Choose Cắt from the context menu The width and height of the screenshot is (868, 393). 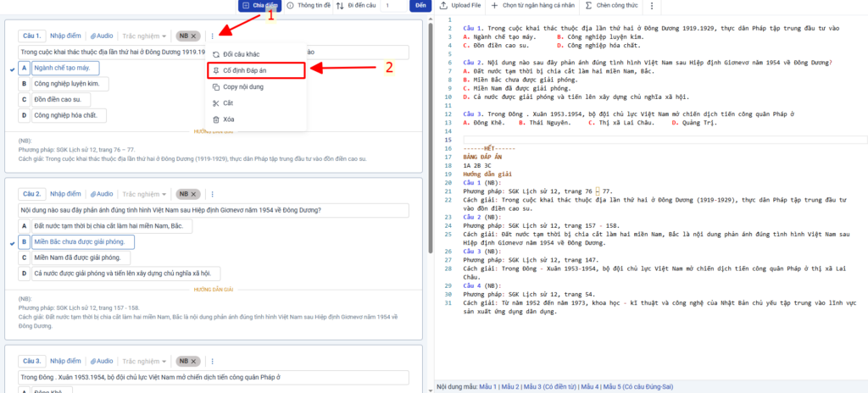pos(255,103)
